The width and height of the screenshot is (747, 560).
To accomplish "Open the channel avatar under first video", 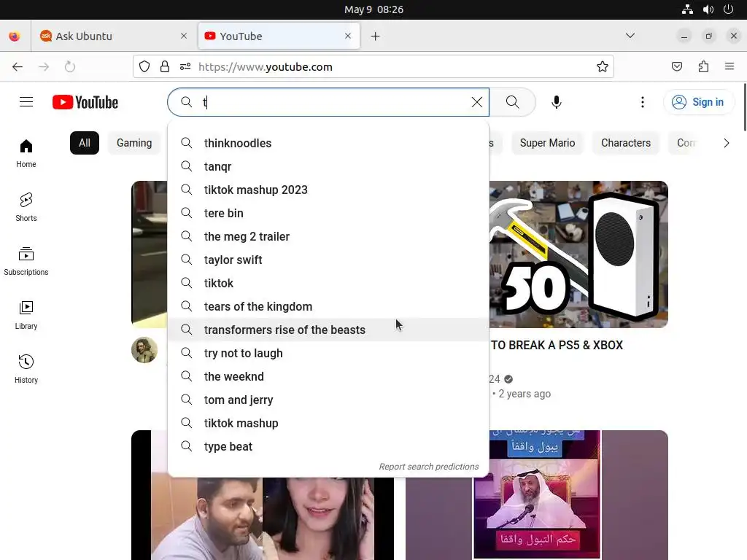I will 144,350.
